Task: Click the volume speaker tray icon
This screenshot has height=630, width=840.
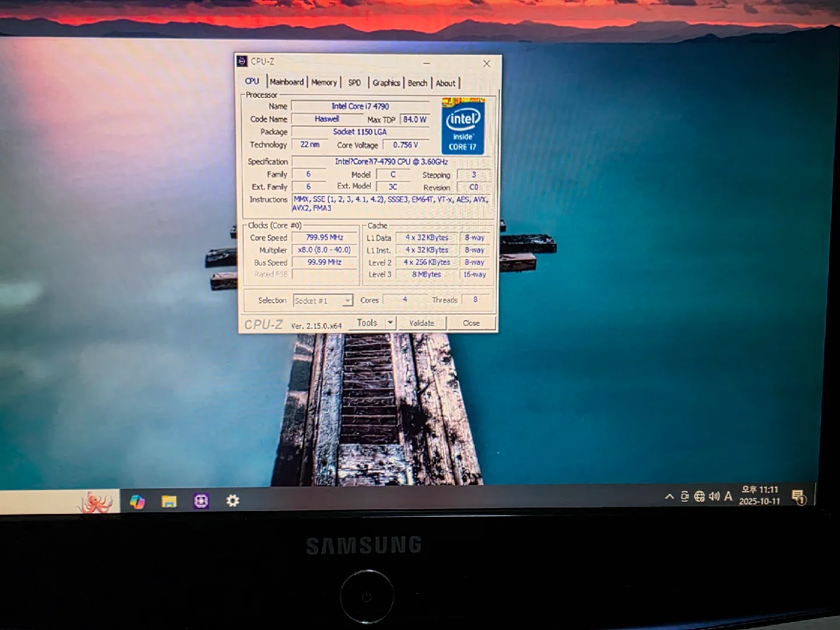Action: pos(714,496)
